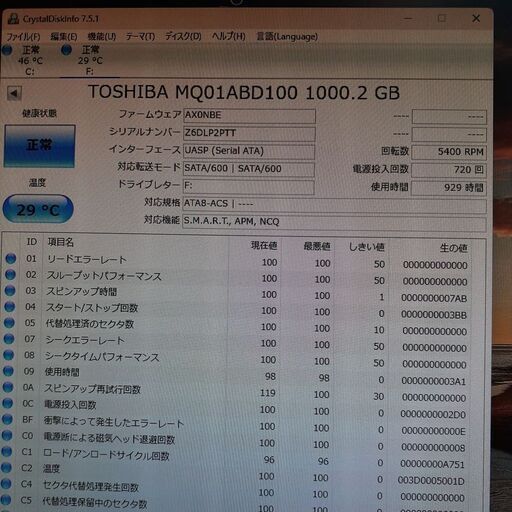Click the 項目名 column header
The image size is (512, 512).
(x=60, y=242)
